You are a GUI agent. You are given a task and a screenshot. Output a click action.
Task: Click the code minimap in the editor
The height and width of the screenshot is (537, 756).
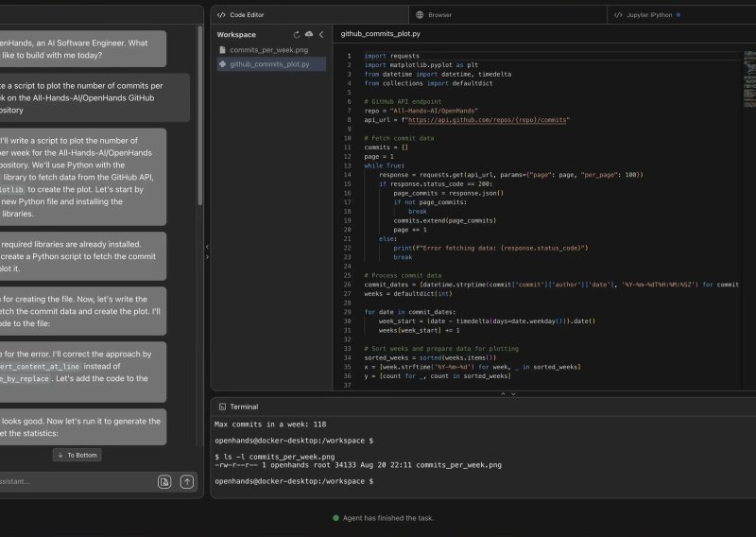pyautogui.click(x=749, y=79)
